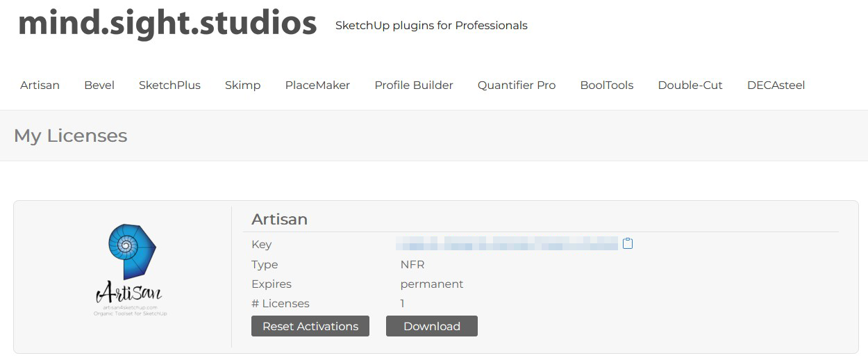The image size is (868, 358).
Task: Select the blurred license key value
Action: pyautogui.click(x=506, y=243)
